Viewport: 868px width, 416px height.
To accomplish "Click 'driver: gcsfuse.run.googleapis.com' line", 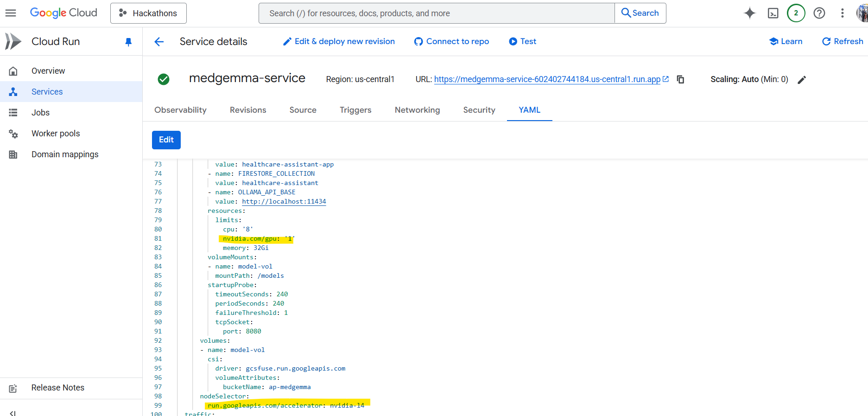I will [280, 368].
